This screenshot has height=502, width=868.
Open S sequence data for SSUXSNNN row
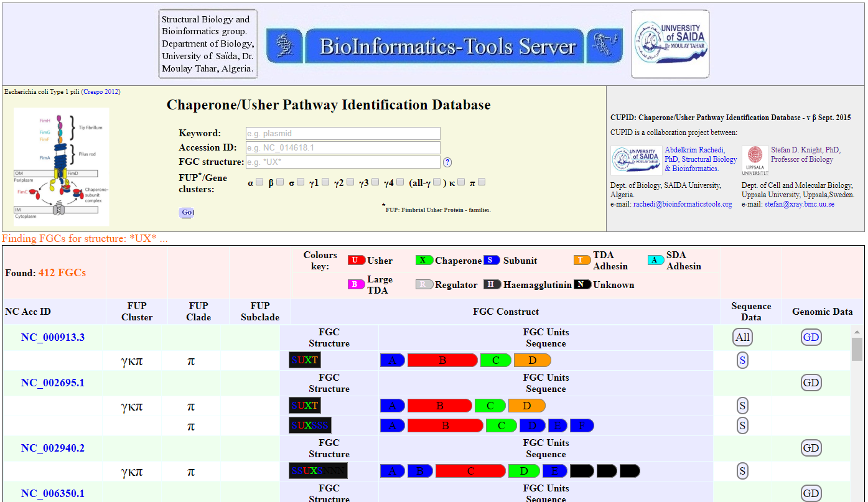[742, 471]
